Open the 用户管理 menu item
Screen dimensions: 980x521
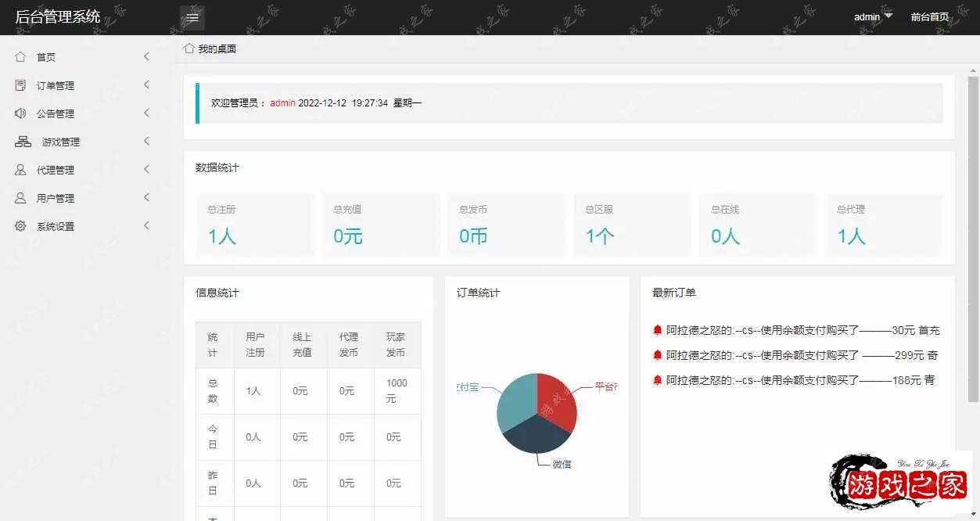click(x=56, y=199)
